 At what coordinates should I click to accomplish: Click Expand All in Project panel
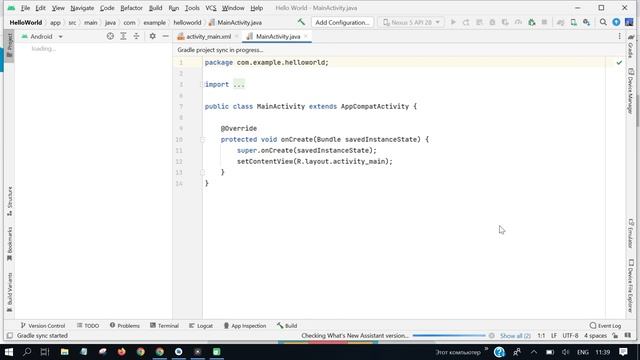[x=123, y=36]
